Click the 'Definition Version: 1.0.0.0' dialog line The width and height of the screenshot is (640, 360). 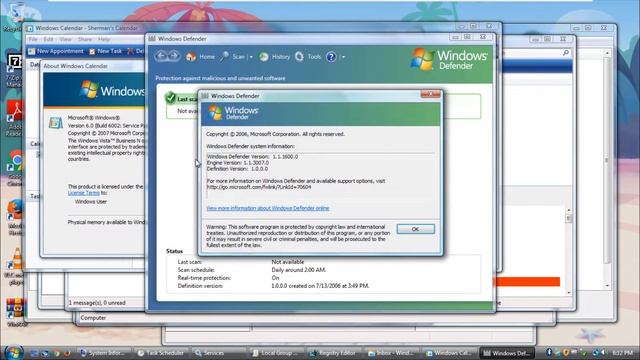point(237,169)
